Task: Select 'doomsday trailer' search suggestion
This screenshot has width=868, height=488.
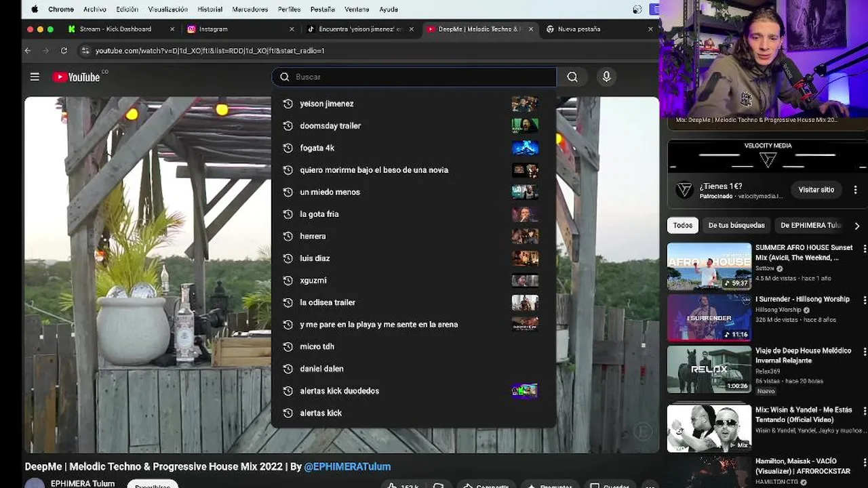Action: [x=413, y=125]
